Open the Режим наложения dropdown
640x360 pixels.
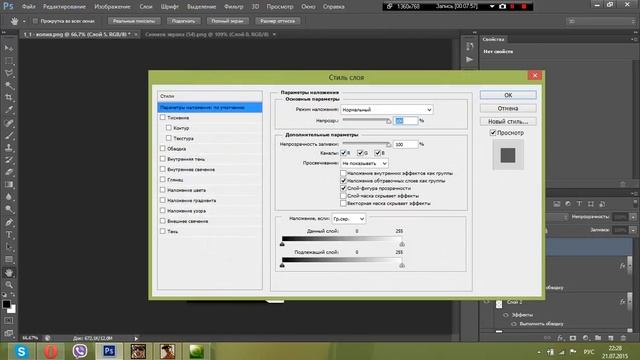tap(387, 109)
